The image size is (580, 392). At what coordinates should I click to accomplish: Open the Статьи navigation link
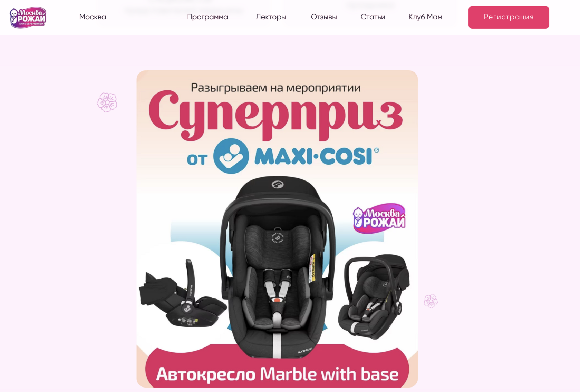click(373, 17)
